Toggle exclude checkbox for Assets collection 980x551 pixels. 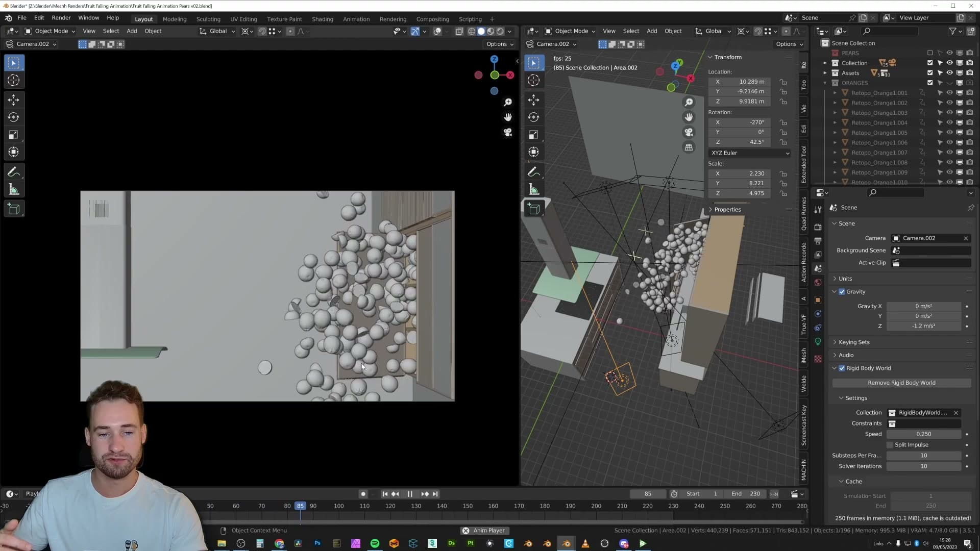930,73
